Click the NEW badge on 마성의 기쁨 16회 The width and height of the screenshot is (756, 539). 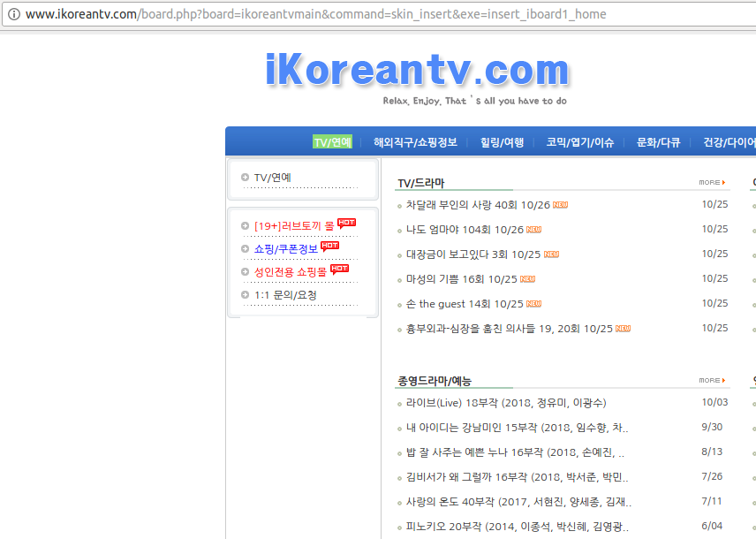tap(527, 278)
